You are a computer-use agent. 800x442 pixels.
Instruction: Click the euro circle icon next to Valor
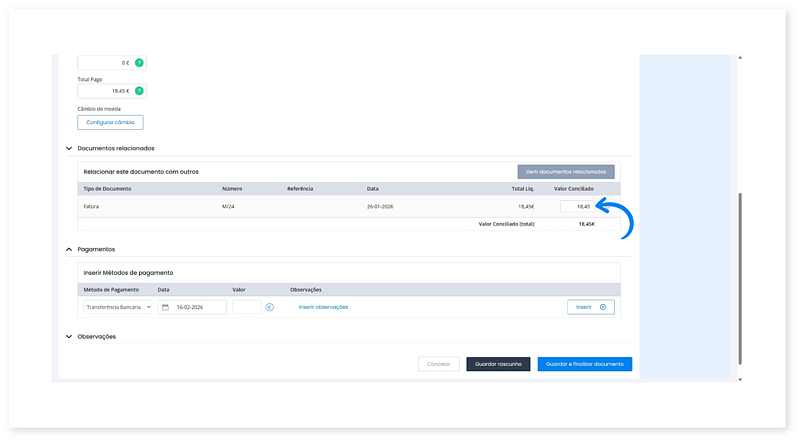pos(270,307)
